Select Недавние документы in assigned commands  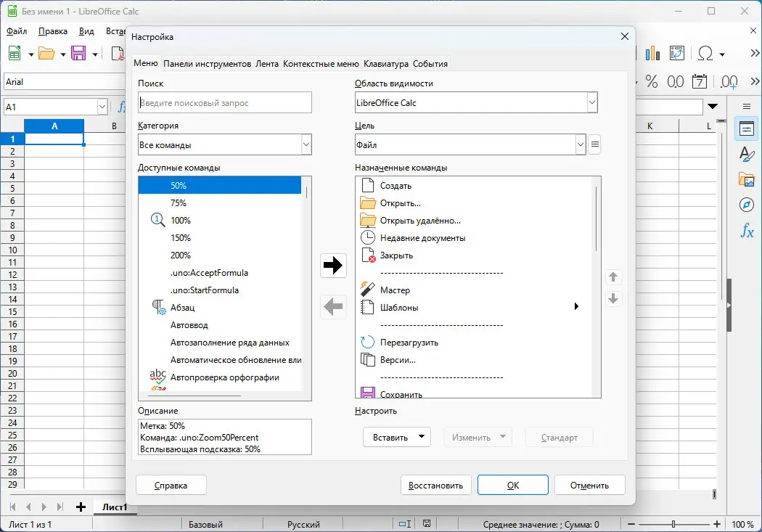click(475, 238)
